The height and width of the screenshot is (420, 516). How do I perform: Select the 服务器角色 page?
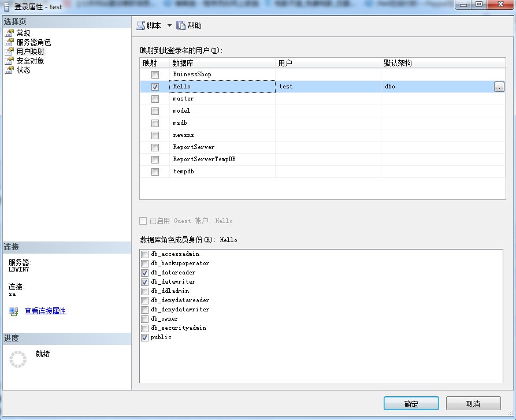click(34, 42)
